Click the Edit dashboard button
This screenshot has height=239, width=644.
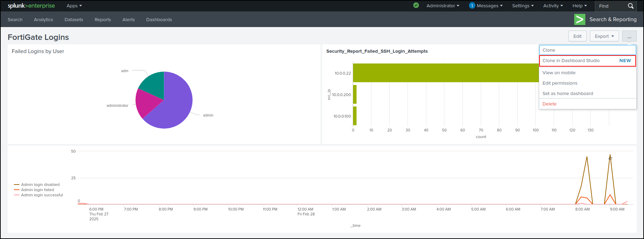point(577,36)
